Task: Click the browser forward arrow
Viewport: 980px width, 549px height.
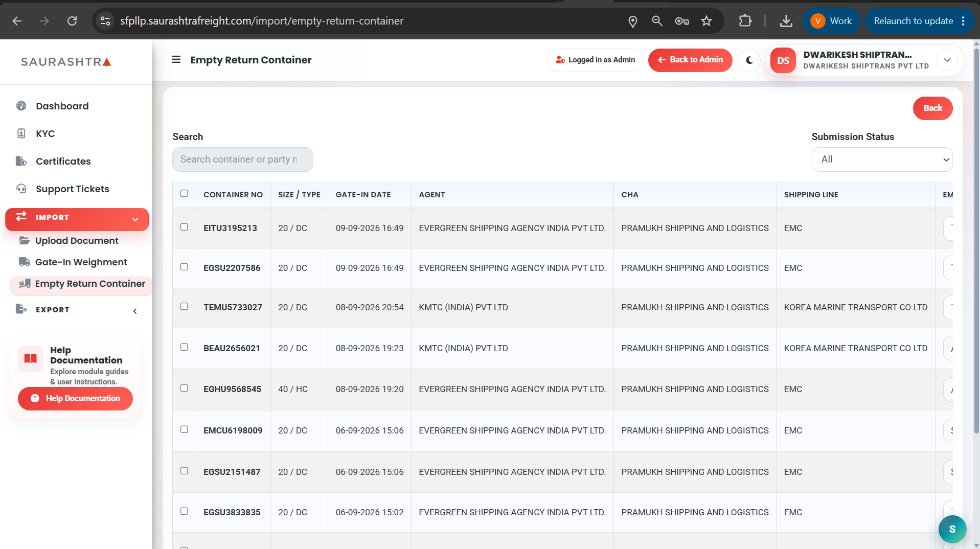Action: [44, 21]
